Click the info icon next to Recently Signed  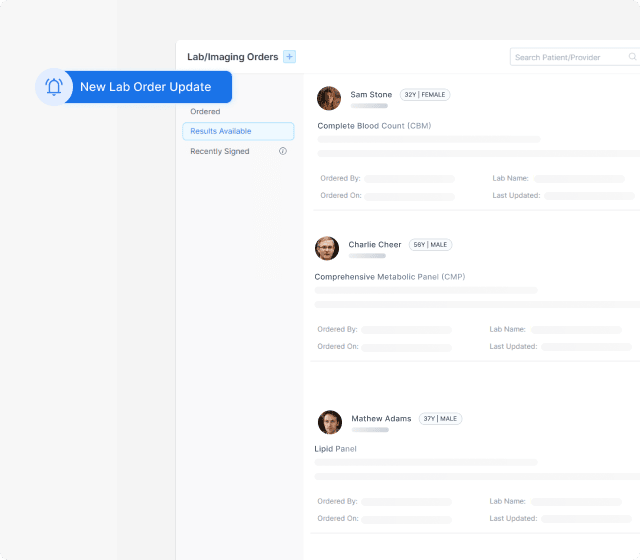coord(283,151)
